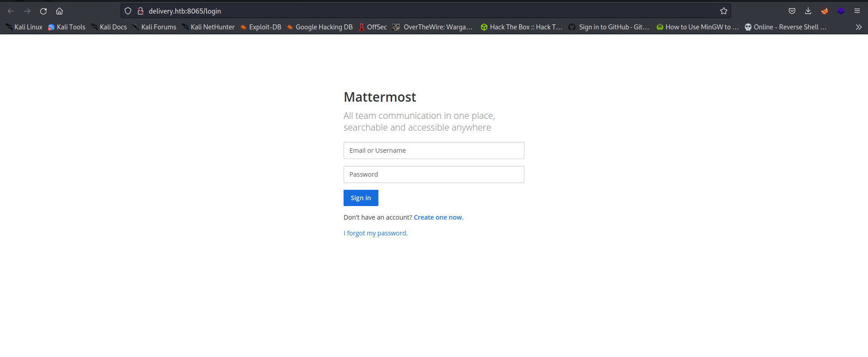Go back to the previous page
Viewport: 868px width, 357px height.
(11, 11)
